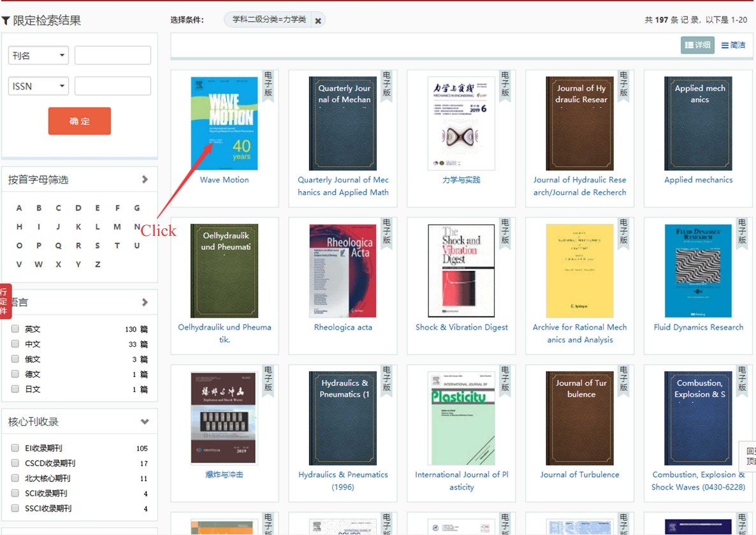Open Fluid Dynamics Research cover thumbnail
This screenshot has width=756, height=535.
click(698, 270)
